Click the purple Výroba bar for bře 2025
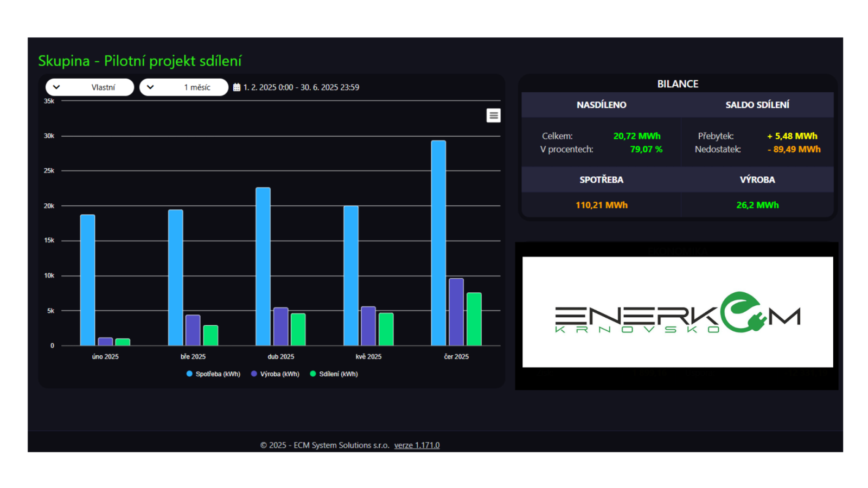 pos(193,330)
